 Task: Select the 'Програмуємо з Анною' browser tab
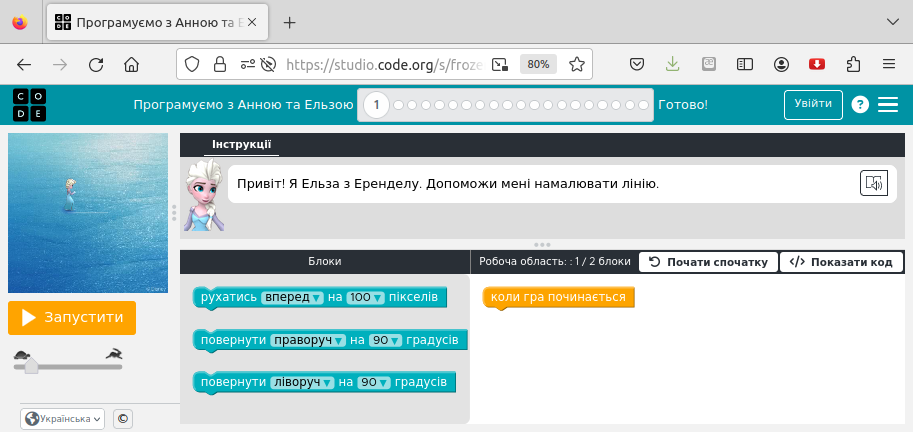[x=157, y=23]
